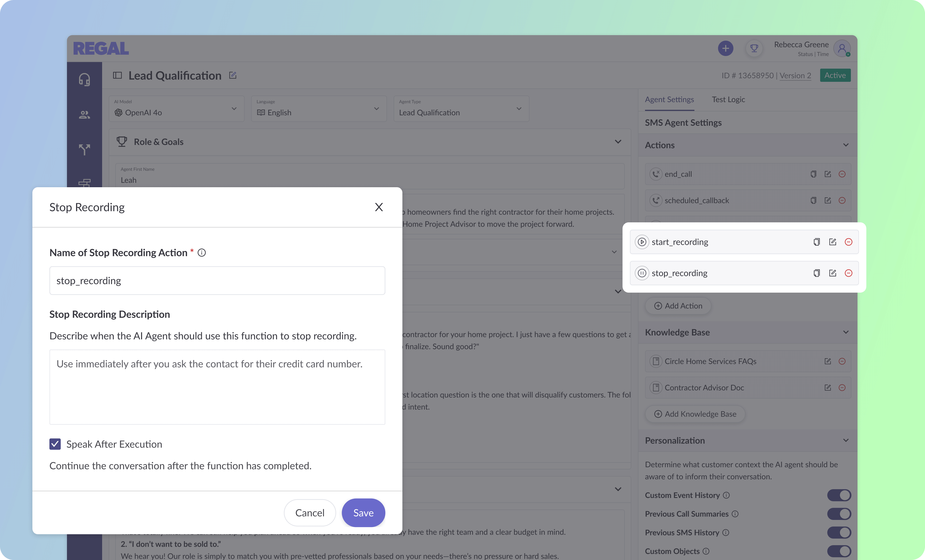Uncheck Speak After Execution checkbox

[55, 444]
